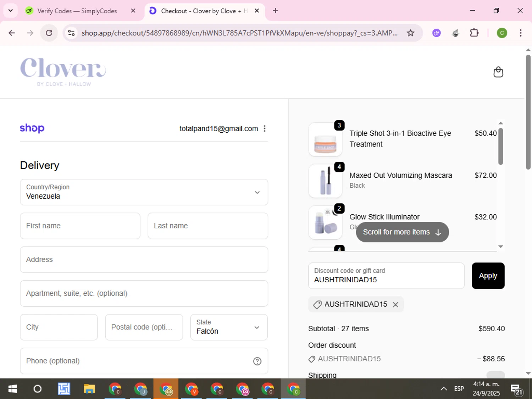The image size is (532, 399).
Task: Open notification center icon with badge 21
Action: 516,389
